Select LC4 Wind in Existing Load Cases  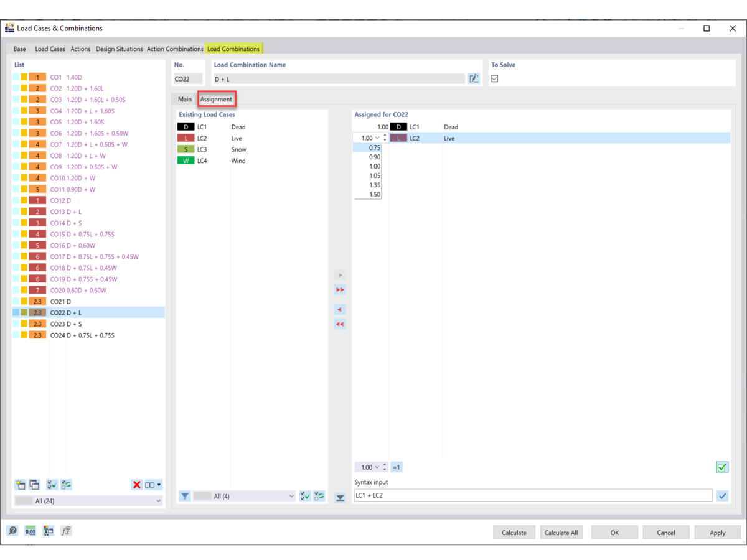pos(251,161)
